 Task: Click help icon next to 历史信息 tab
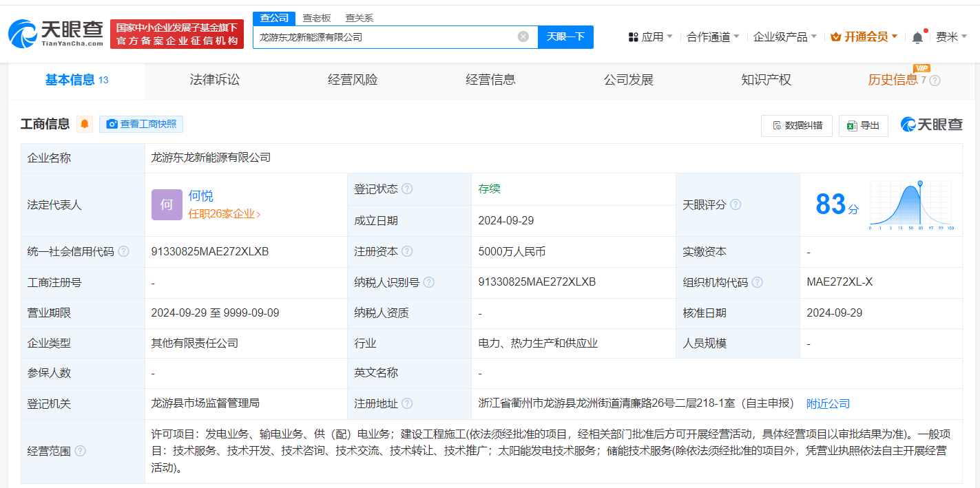pos(935,80)
